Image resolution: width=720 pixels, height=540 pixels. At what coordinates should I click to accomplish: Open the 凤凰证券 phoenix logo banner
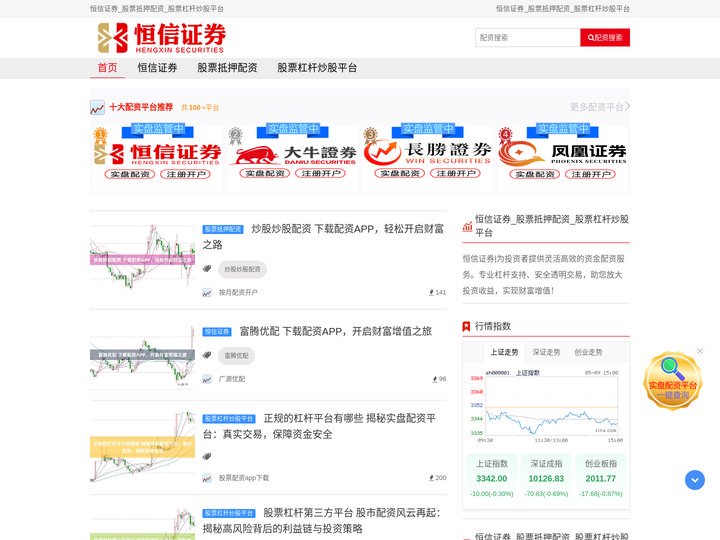[x=563, y=154]
